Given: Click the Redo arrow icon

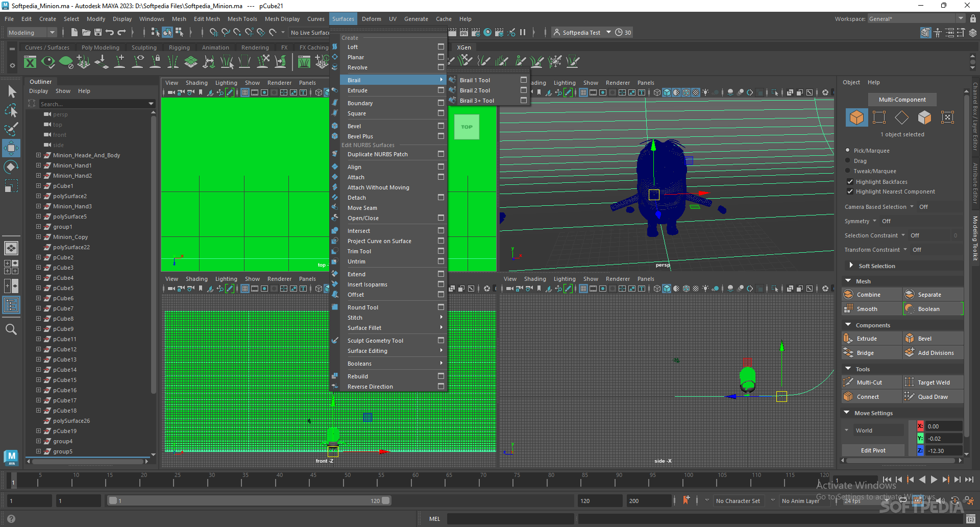Looking at the screenshot, I should (x=121, y=32).
